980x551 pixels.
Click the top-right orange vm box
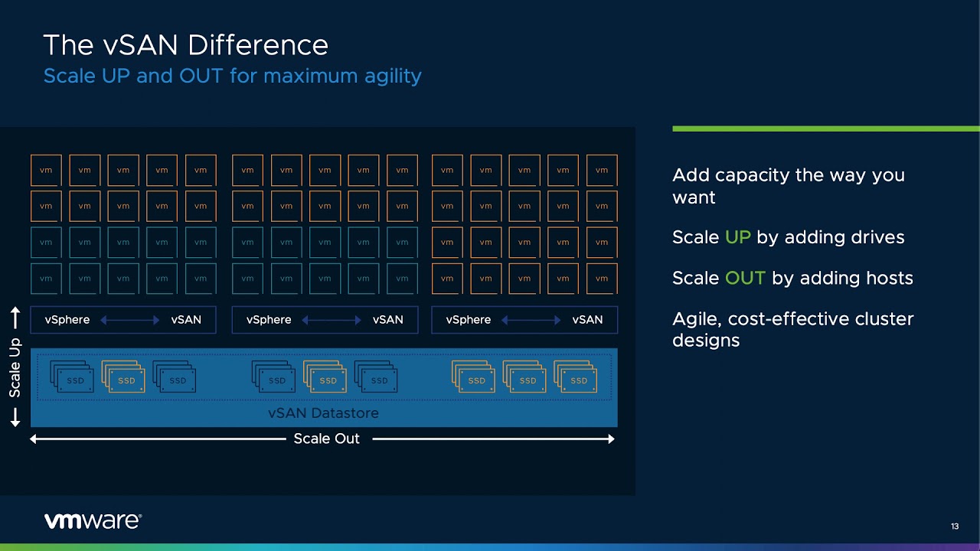tap(601, 170)
